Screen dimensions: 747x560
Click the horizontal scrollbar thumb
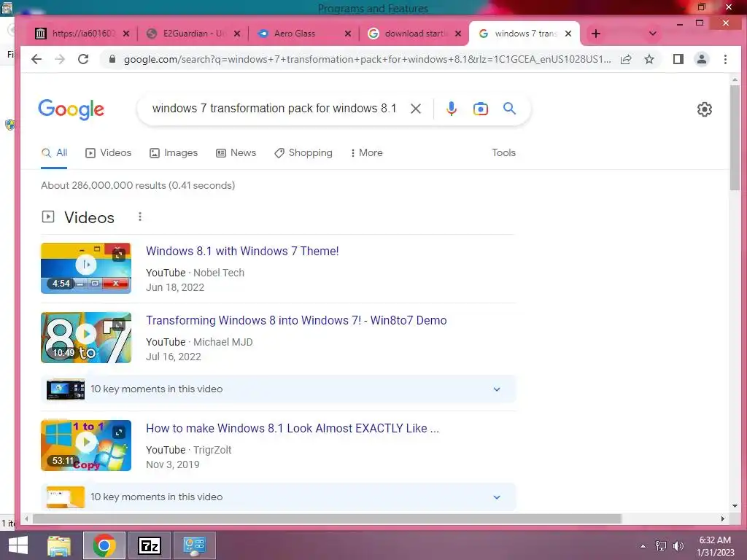327,518
